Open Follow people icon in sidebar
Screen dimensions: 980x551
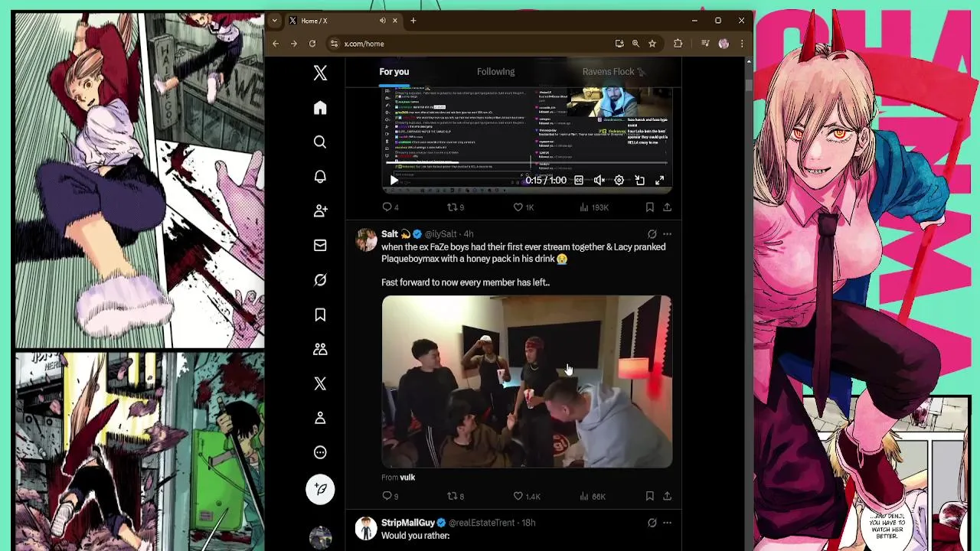click(x=320, y=210)
